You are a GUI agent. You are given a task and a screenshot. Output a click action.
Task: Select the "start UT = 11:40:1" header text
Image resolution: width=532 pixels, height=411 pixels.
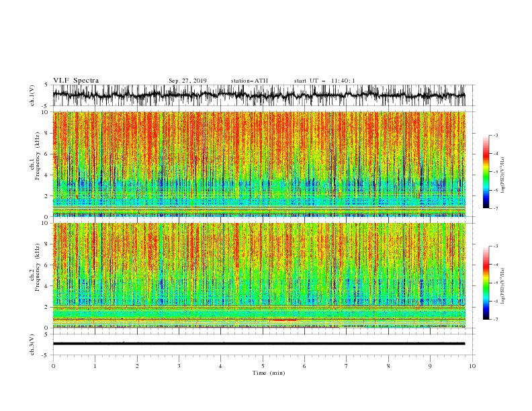click(324, 81)
